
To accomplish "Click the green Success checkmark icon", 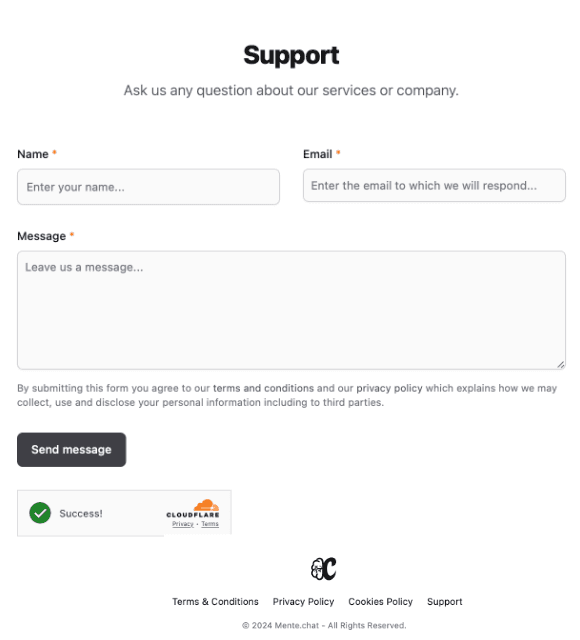I will [x=40, y=513].
